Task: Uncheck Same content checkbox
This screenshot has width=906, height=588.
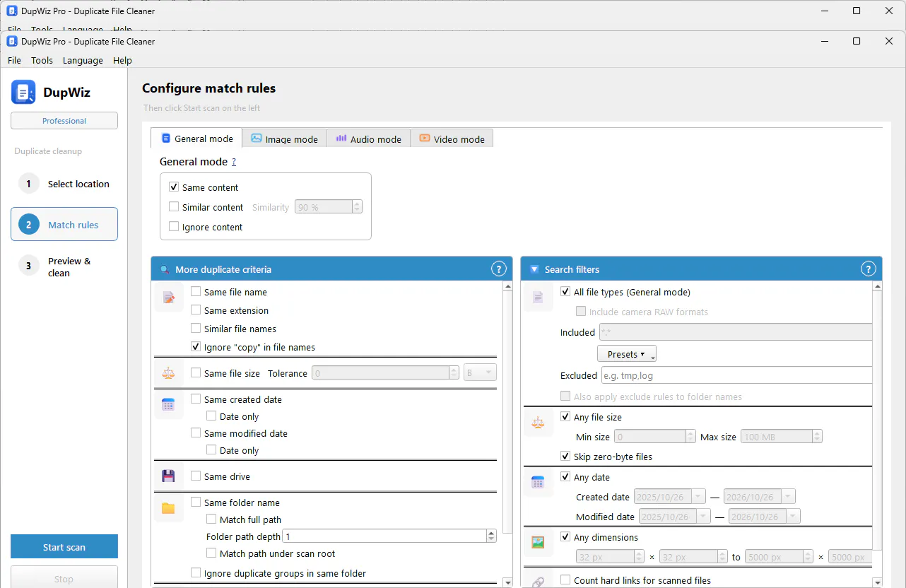Action: [174, 187]
